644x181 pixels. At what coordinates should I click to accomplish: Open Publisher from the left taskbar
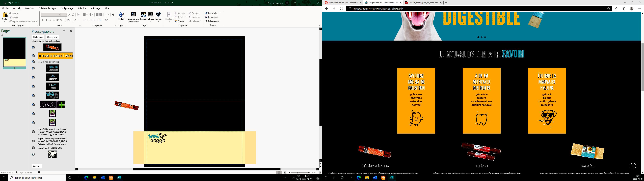point(119,177)
